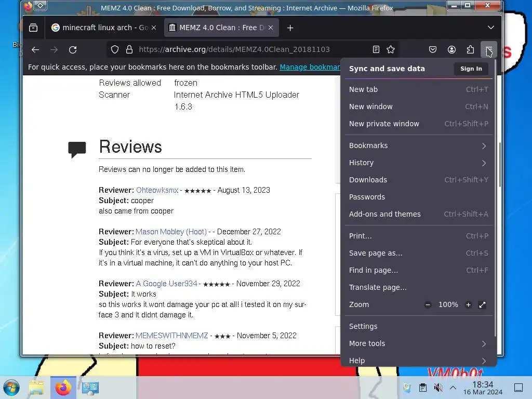Open Windows-style start menu orb
532x399 pixels.
(11, 388)
